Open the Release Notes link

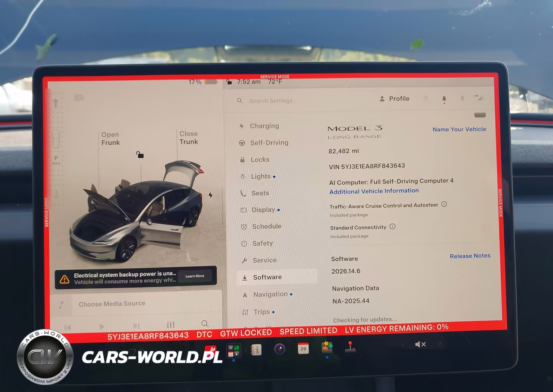[470, 256]
